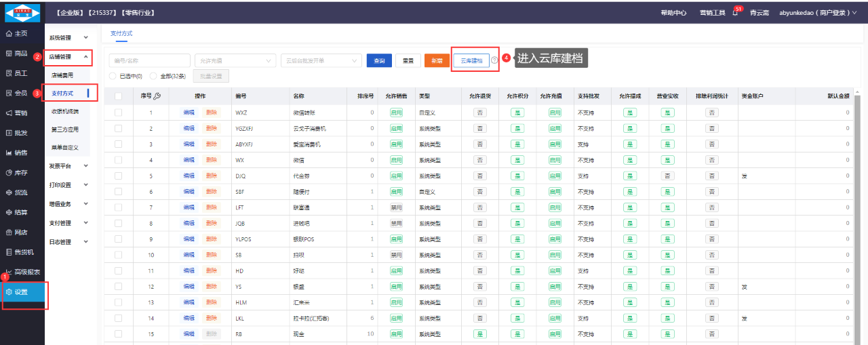Click the 编号/名称 search input field

click(149, 60)
